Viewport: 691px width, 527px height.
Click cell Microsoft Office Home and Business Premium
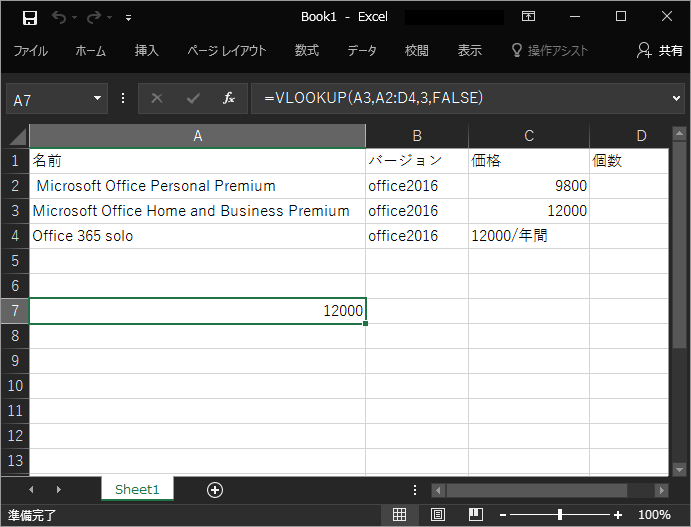[x=197, y=211]
